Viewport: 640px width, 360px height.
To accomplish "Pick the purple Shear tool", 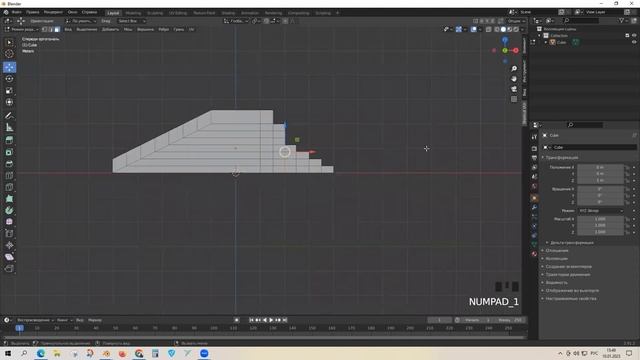I will (9, 257).
